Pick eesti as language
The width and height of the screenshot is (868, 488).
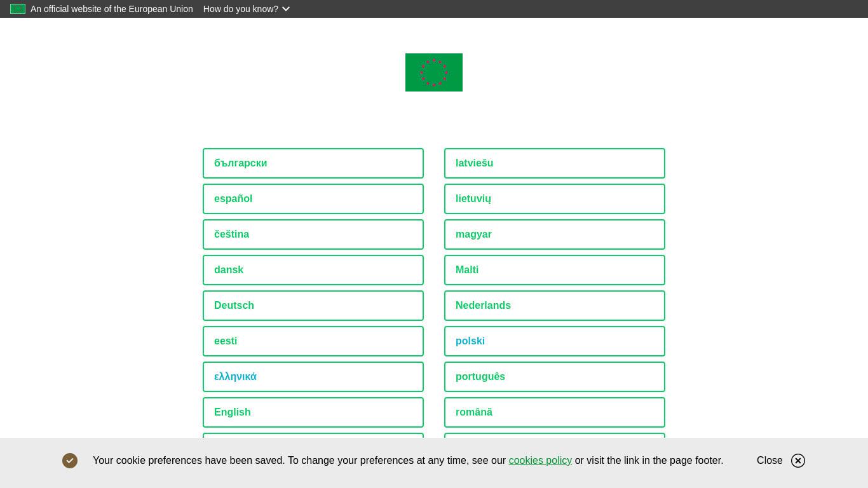pos(313,341)
